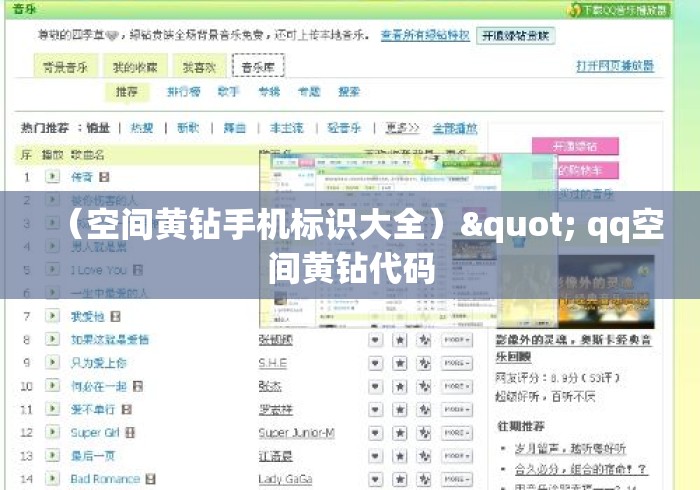Click 开通绿钻贵族 button
700x490 pixels.
[516, 36]
